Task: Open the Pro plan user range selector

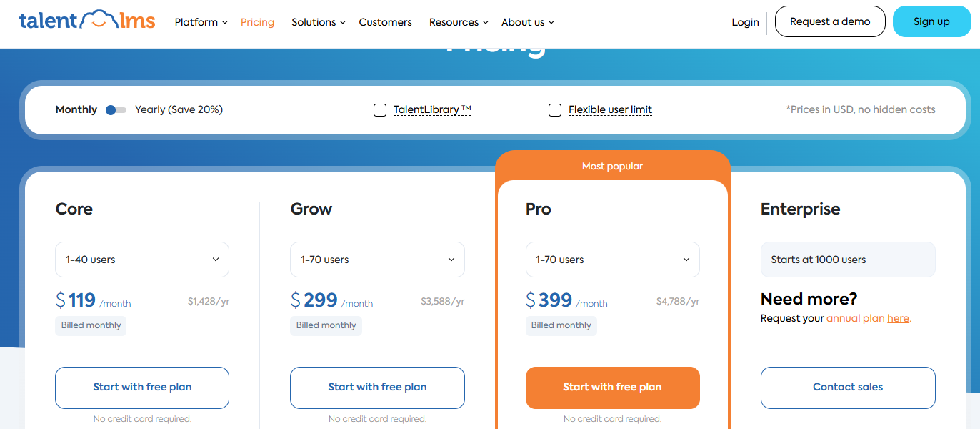Action: coord(612,259)
